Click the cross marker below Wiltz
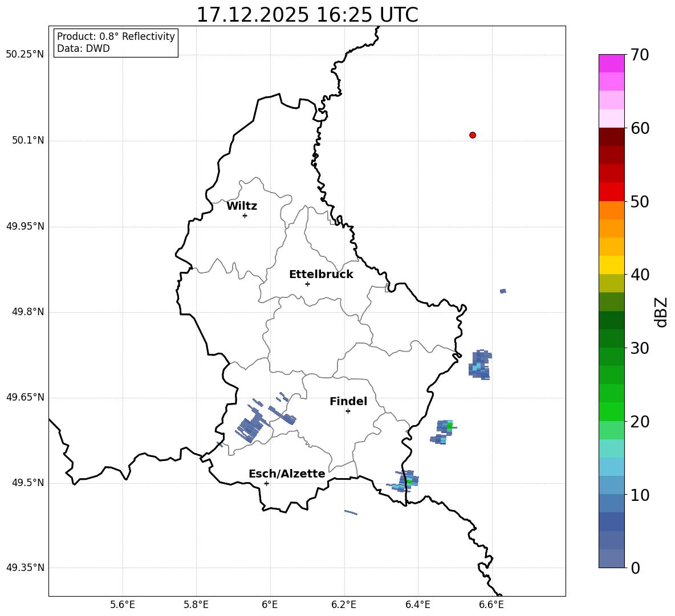Image resolution: width=675 pixels, height=616 pixels. 245,215
